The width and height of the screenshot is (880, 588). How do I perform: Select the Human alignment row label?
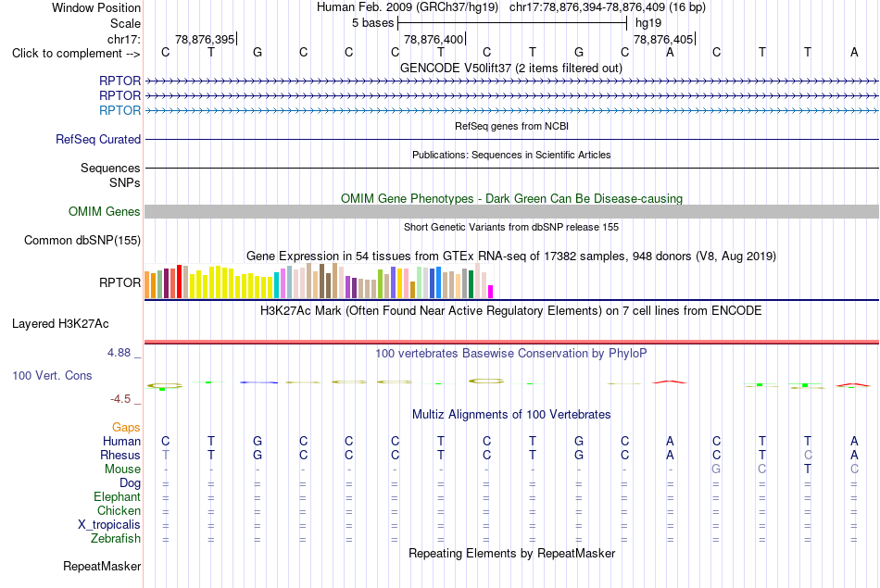coord(121,442)
